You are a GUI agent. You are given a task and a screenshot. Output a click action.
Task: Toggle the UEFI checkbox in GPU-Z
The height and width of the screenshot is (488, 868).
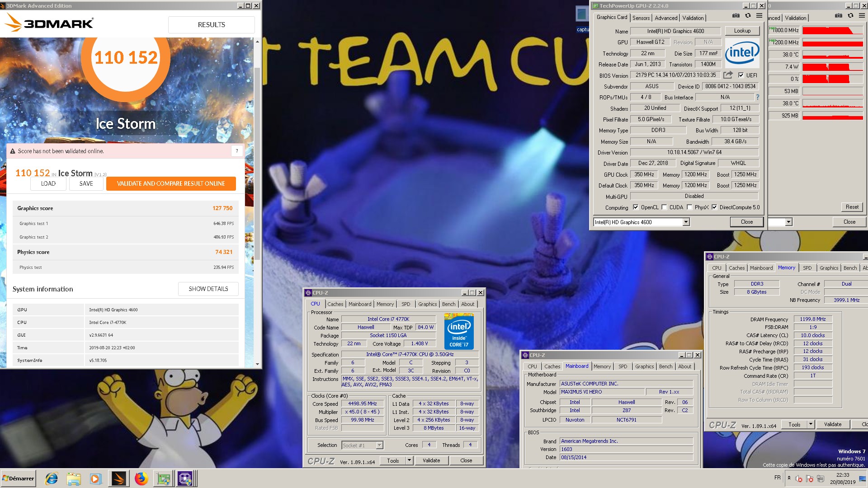point(741,75)
